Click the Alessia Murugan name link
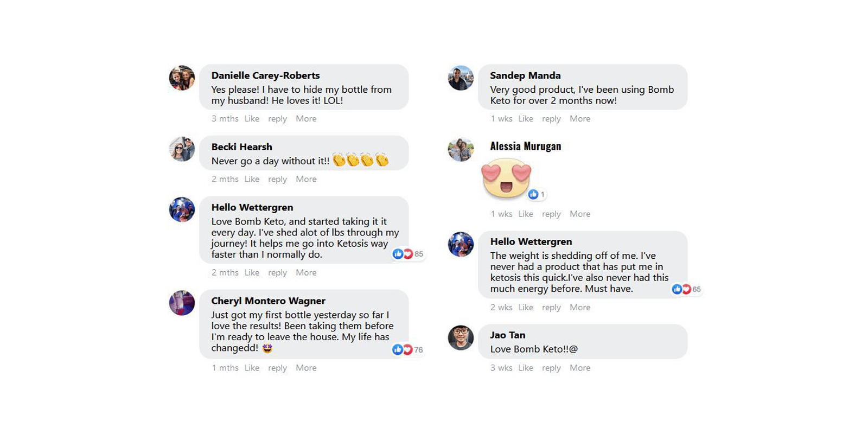The width and height of the screenshot is (868, 434). click(x=525, y=146)
